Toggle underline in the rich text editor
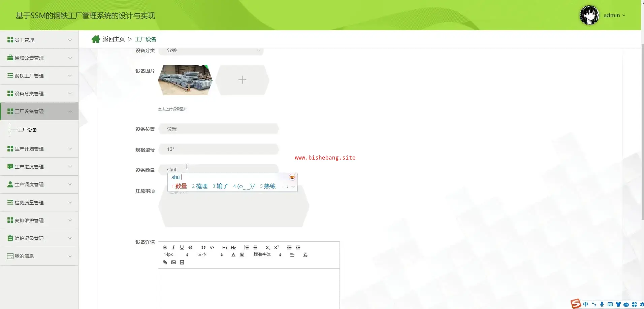The height and width of the screenshot is (309, 644). 182,247
